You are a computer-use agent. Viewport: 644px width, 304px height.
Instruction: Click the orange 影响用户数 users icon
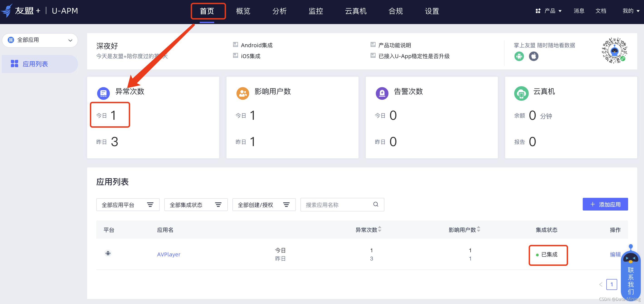(x=243, y=93)
